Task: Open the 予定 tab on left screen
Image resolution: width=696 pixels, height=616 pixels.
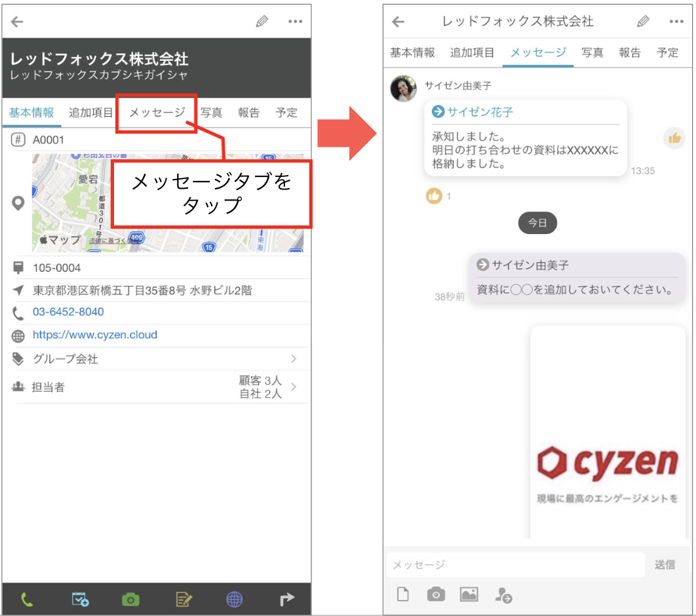Action: coord(286,113)
